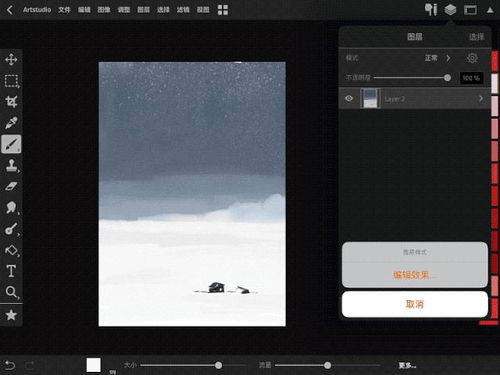This screenshot has width=500, height=375.
Task: Select the Clone Stamp tool
Action: point(11,165)
